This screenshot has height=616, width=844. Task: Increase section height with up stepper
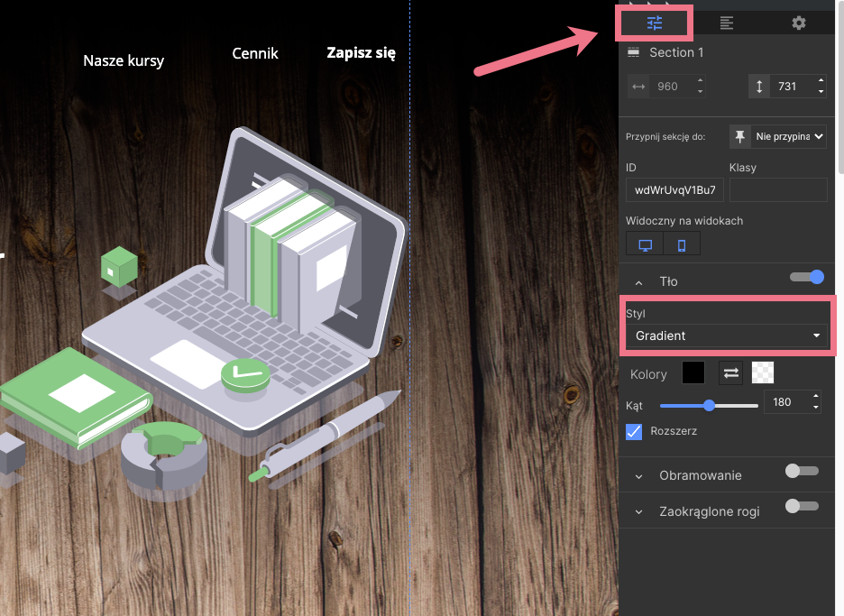point(821,81)
